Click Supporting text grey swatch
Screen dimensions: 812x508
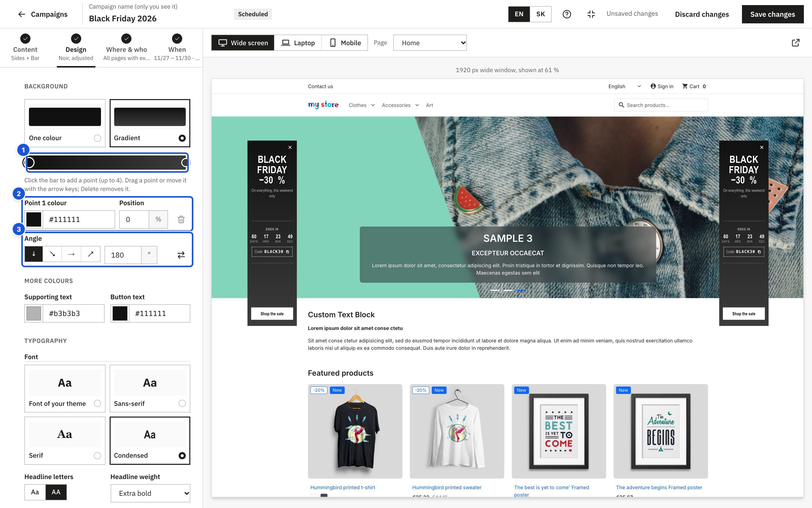coord(33,313)
